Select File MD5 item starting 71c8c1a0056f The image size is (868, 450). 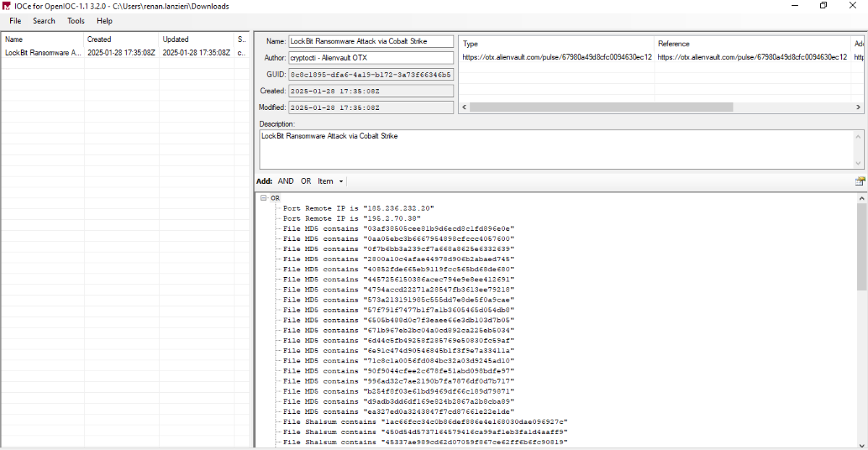[x=399, y=360]
